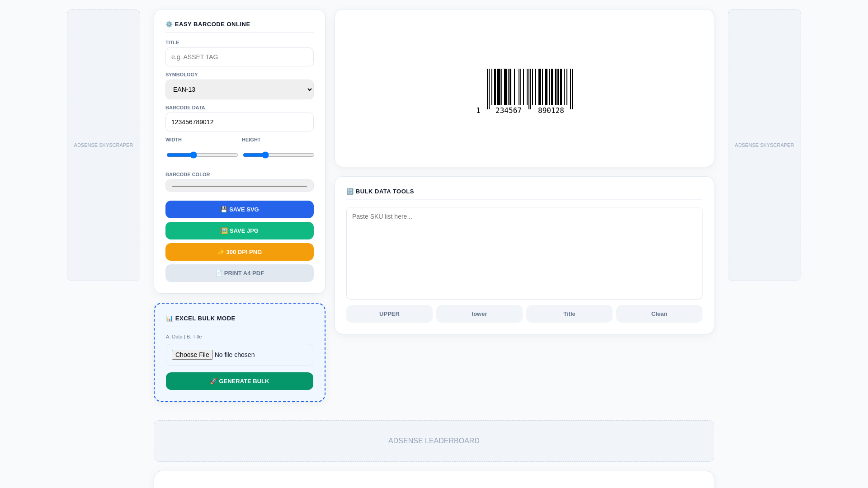This screenshot has width=868, height=488.
Task: Click the icon beside Bulk Data Tools
Action: tap(350, 192)
